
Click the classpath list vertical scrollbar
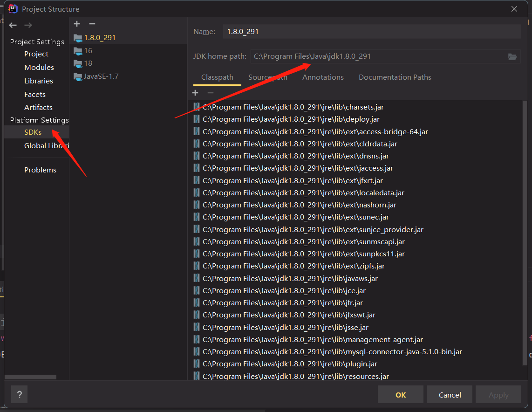point(525,234)
